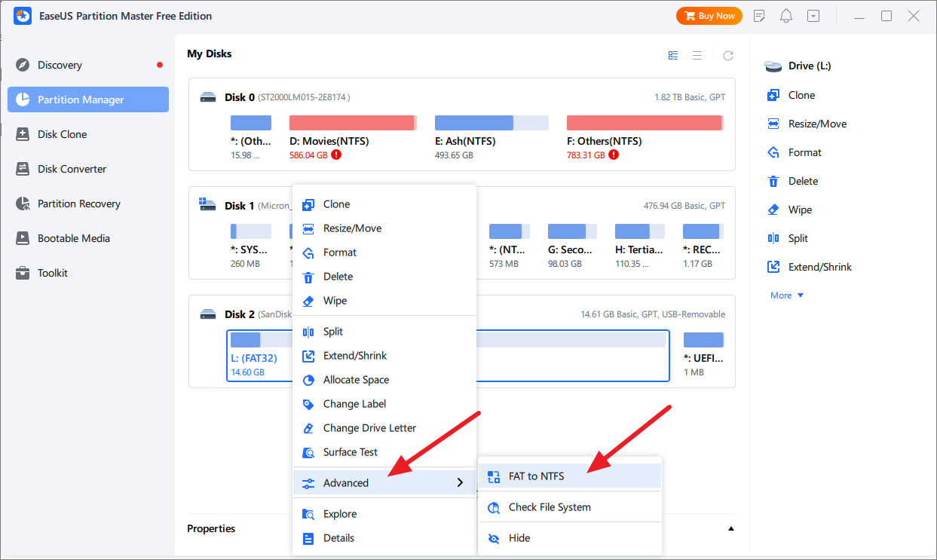937x560 pixels.
Task: Select FAT to NTFS submenu option
Action: point(570,476)
